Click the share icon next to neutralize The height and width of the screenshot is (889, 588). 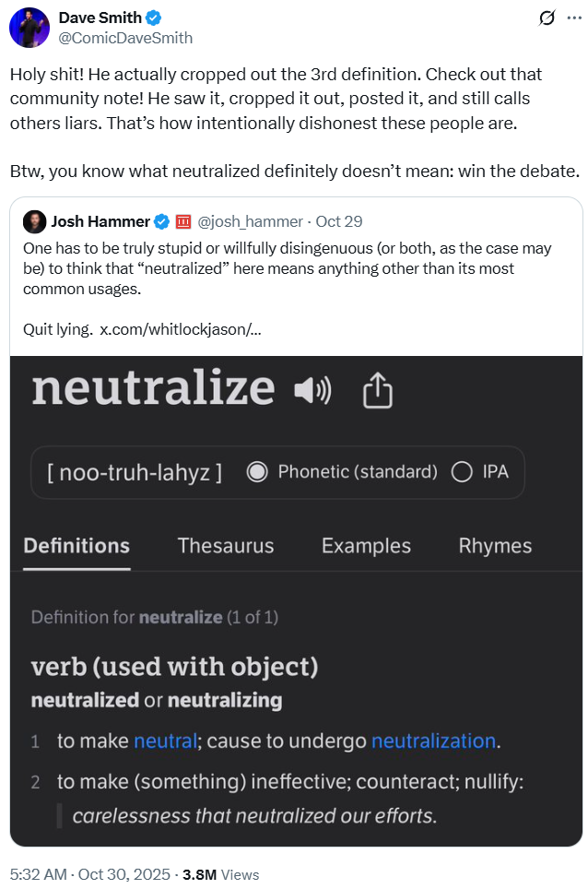click(x=377, y=391)
